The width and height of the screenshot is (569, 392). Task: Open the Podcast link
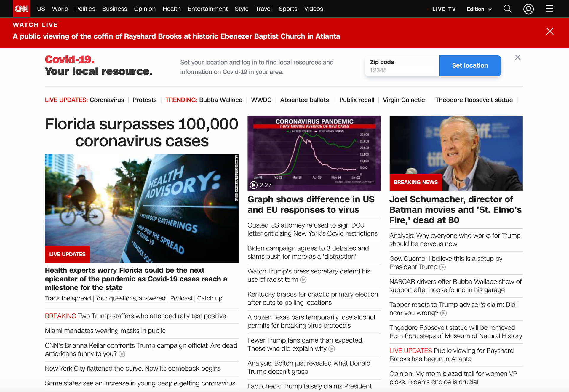tap(181, 298)
